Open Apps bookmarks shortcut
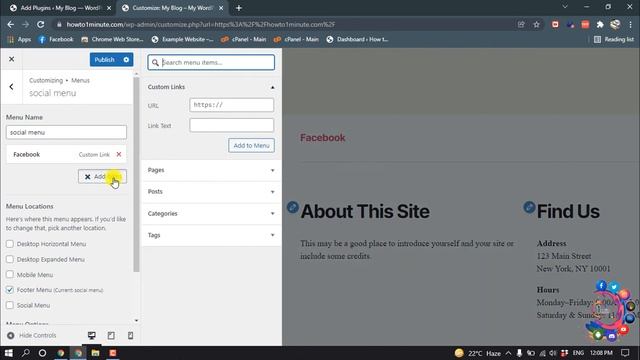 [x=19, y=40]
